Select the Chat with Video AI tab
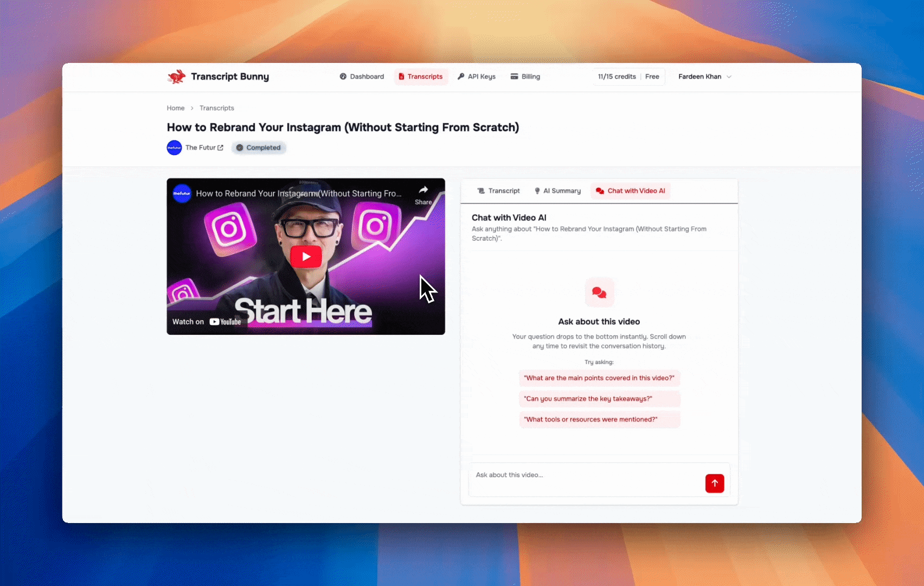This screenshot has height=586, width=924. coord(630,190)
